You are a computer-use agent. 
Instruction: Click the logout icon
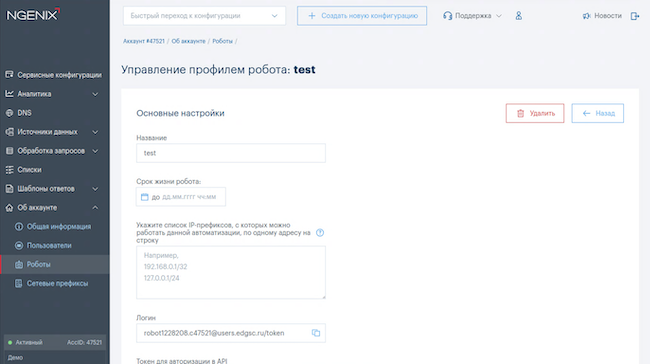click(635, 16)
